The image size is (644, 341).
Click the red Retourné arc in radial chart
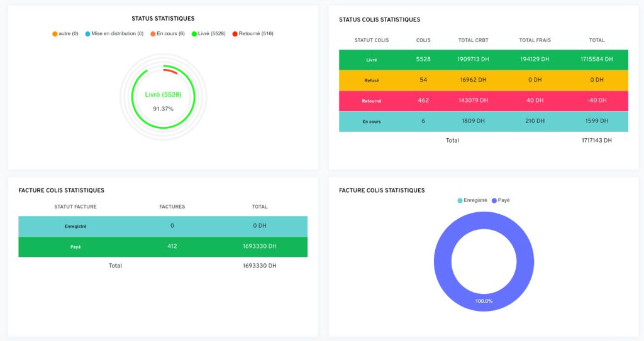click(170, 71)
